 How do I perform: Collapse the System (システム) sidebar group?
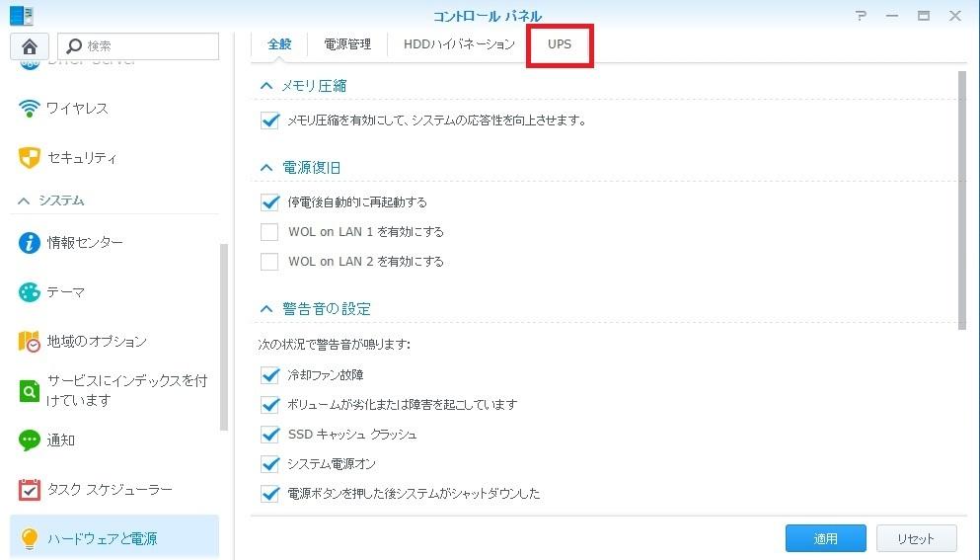tap(24, 200)
